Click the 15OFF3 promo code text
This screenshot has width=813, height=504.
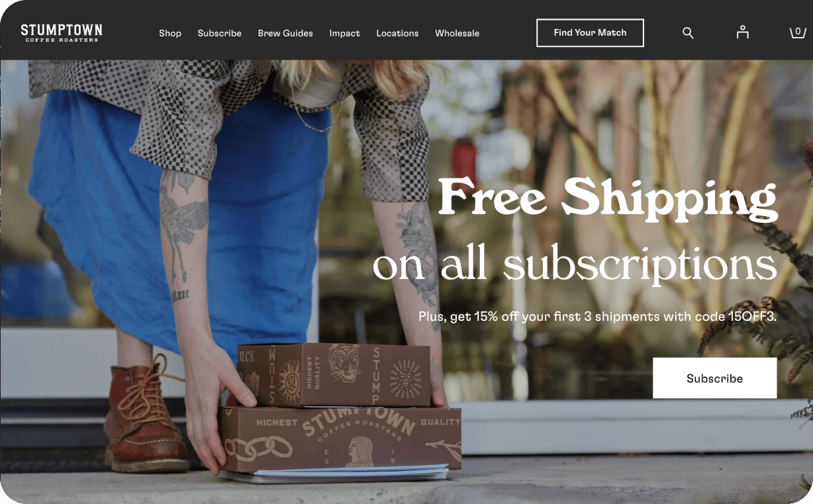(x=752, y=317)
